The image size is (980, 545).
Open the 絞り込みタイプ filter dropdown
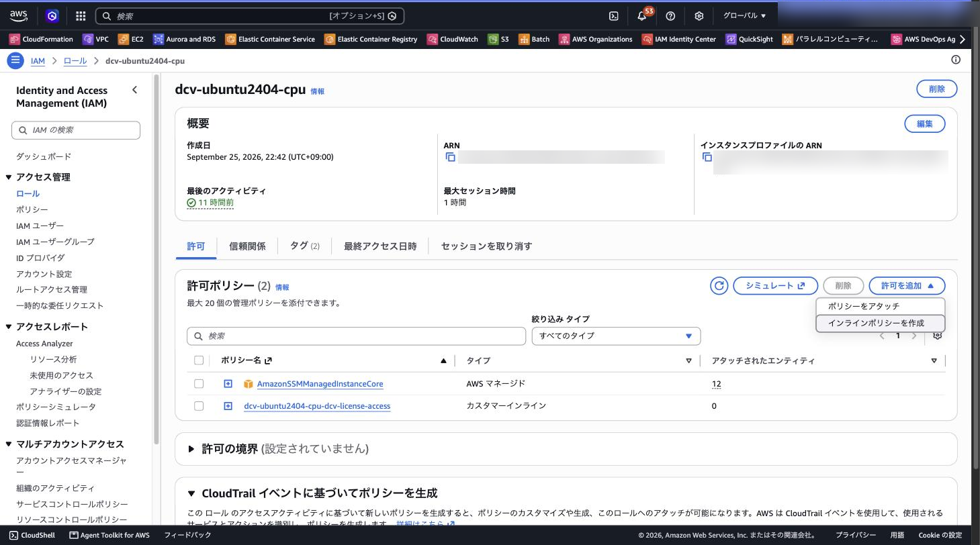(616, 336)
